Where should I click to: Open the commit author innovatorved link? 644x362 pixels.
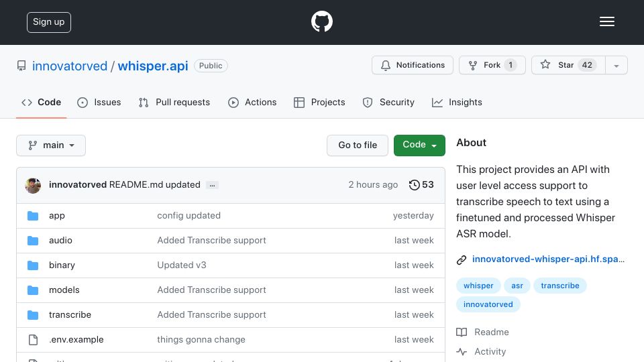point(78,185)
